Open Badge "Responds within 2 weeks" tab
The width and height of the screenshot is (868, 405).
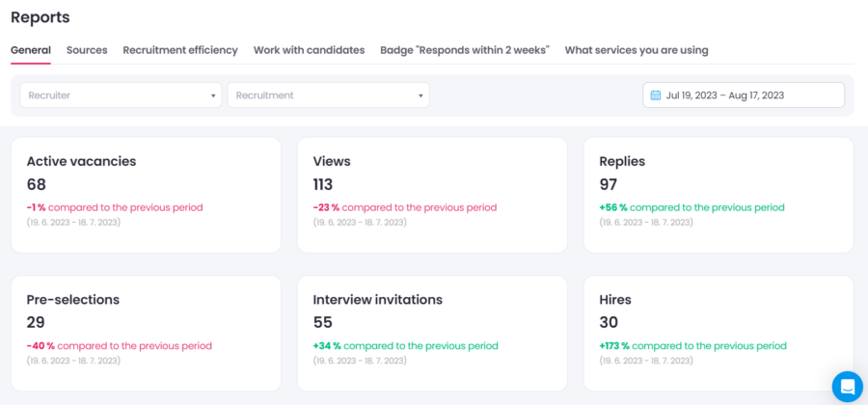click(x=464, y=50)
